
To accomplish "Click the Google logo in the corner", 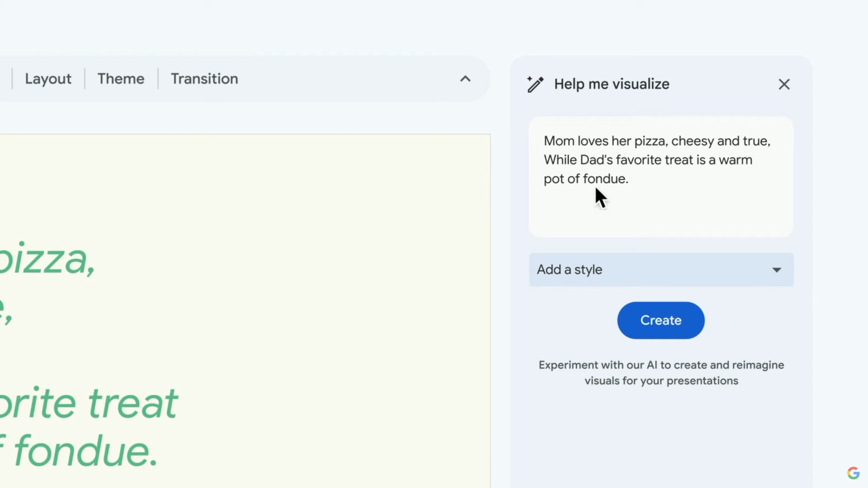I will (x=853, y=473).
